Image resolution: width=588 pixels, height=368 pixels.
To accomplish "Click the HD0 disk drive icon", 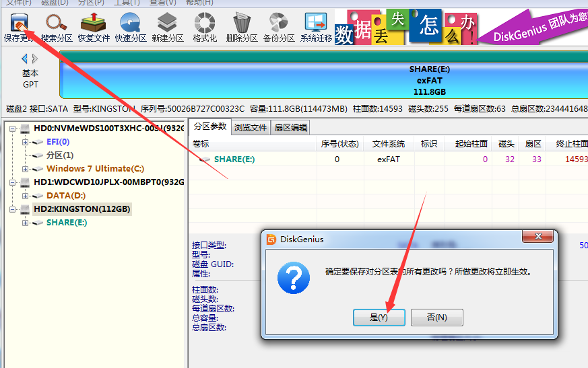I will click(25, 129).
